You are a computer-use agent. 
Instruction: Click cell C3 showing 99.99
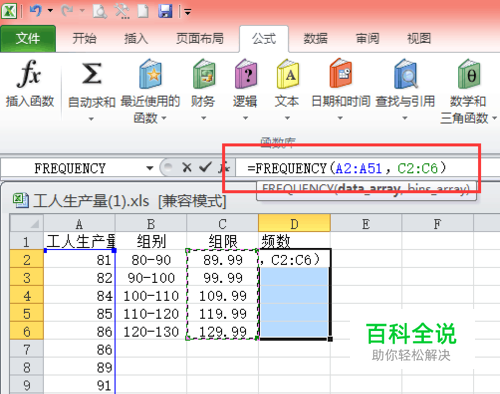click(x=223, y=277)
